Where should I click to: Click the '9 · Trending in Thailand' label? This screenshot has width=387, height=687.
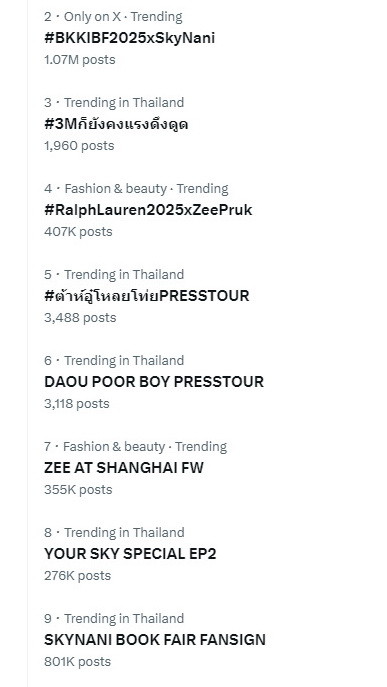click(114, 618)
